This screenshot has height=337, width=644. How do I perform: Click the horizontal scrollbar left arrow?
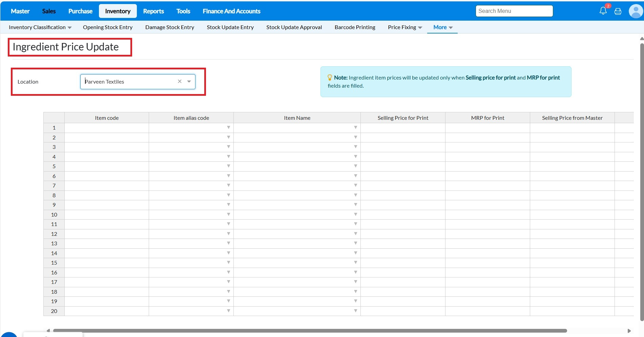pos(48,331)
